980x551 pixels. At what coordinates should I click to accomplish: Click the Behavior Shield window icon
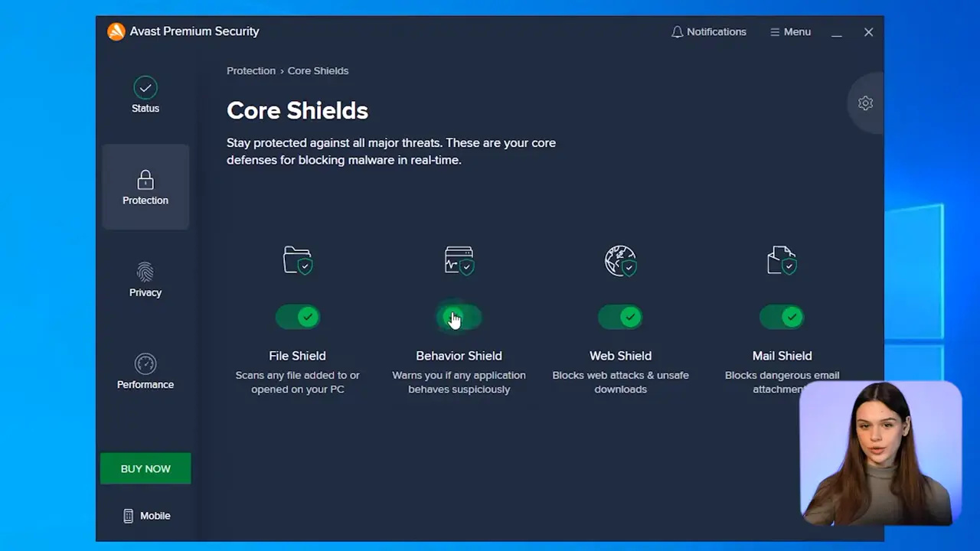(x=459, y=260)
